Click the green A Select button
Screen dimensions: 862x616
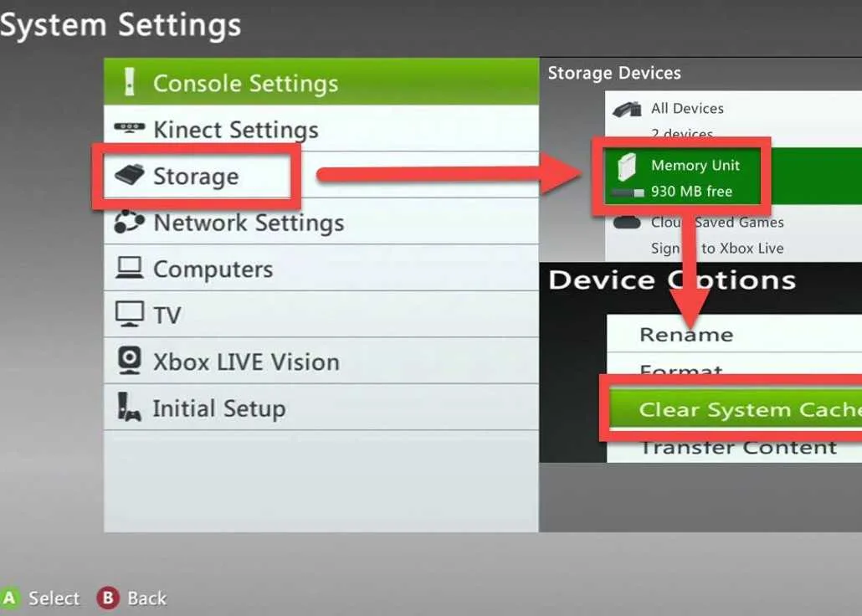click(40, 598)
